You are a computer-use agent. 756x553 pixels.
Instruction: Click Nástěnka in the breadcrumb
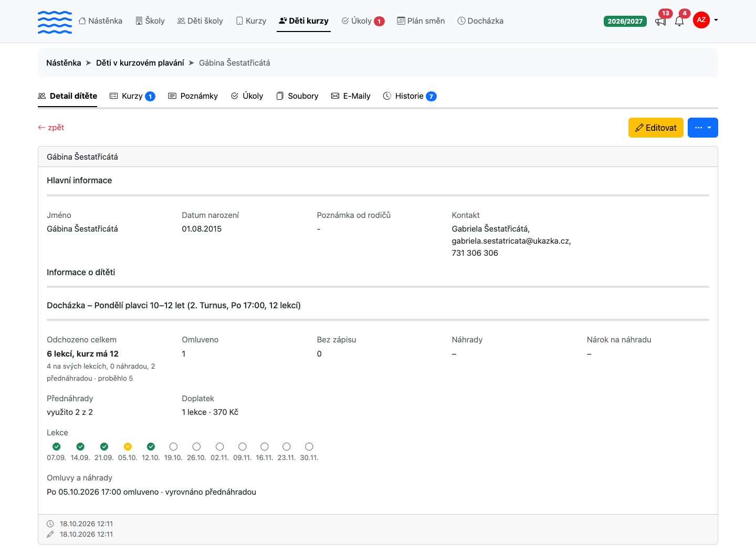tap(64, 63)
